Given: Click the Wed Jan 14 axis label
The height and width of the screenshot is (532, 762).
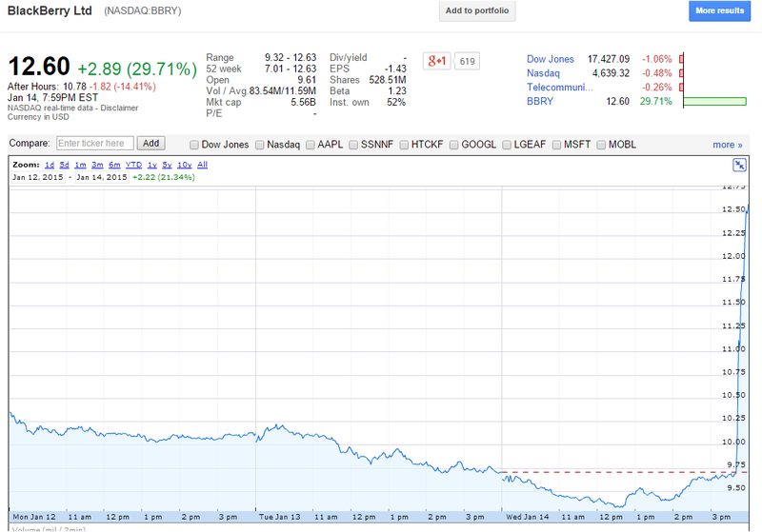Looking at the screenshot, I should point(528,517).
